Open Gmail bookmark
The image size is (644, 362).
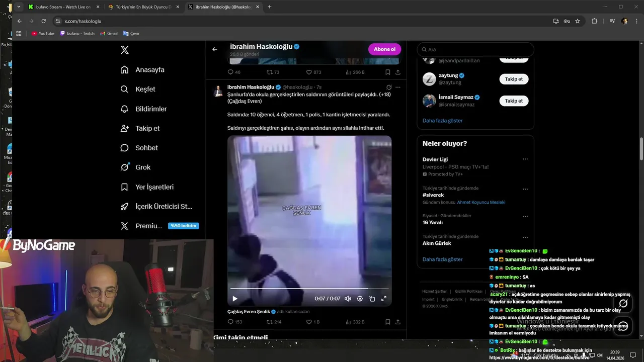[109, 34]
